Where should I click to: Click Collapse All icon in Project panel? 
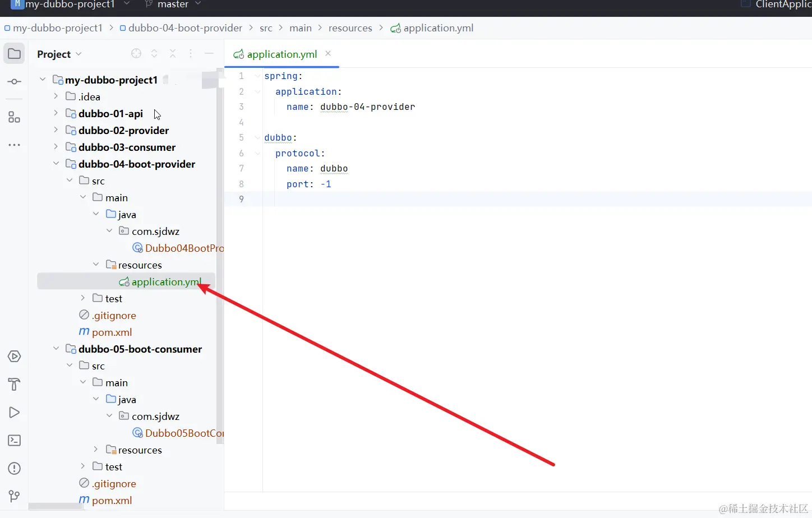(173, 53)
